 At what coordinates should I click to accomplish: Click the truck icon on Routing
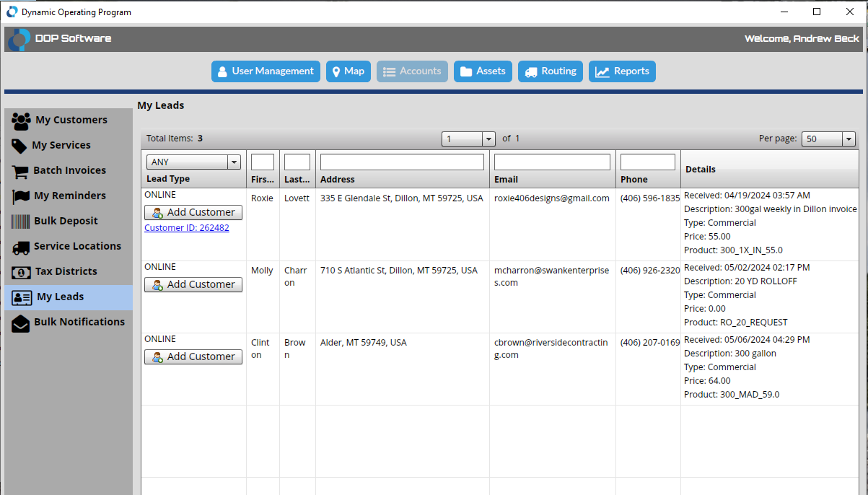coord(531,71)
